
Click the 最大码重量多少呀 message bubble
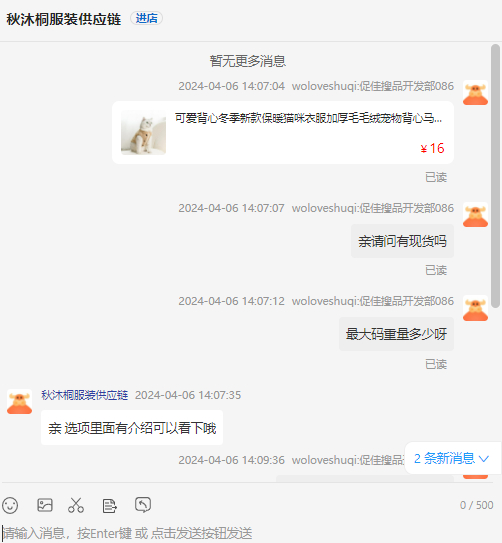tap(396, 334)
